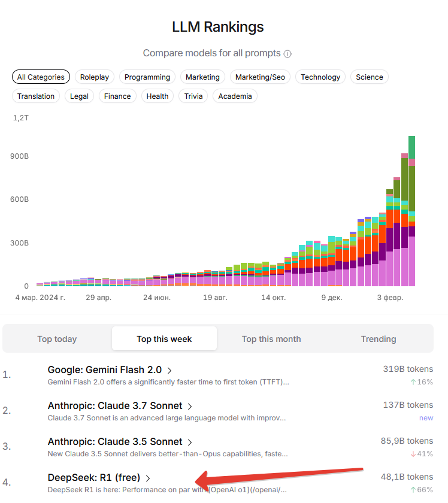Screen dimensions: 448x503
Task: Click the '3 февр.' axis label
Action: (x=391, y=298)
